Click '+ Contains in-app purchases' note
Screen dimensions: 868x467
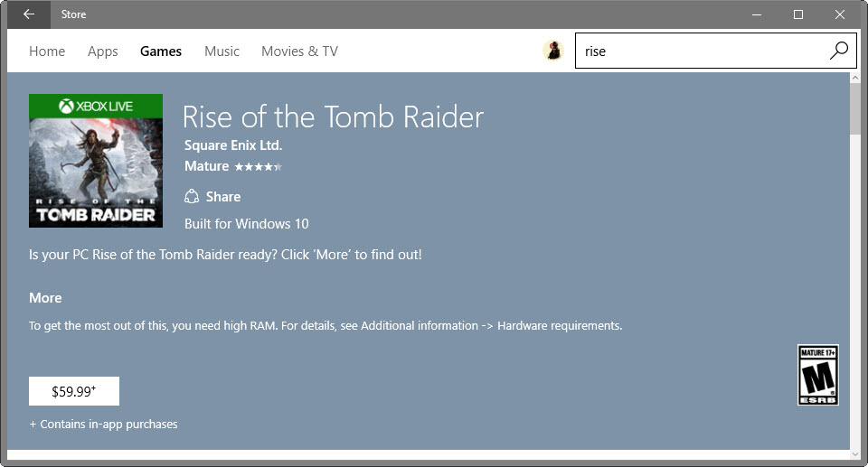point(103,424)
